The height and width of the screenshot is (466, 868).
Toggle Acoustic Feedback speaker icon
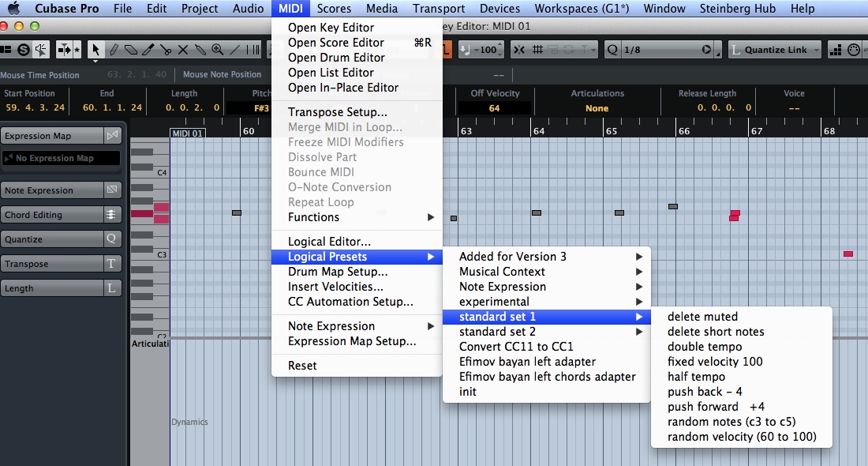coord(41,50)
